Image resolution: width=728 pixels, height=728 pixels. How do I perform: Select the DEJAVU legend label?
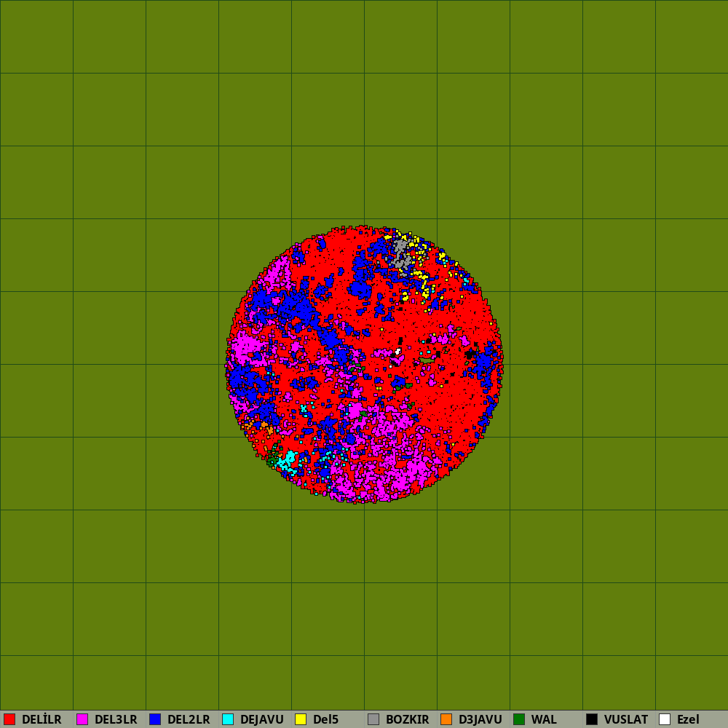pos(262,719)
